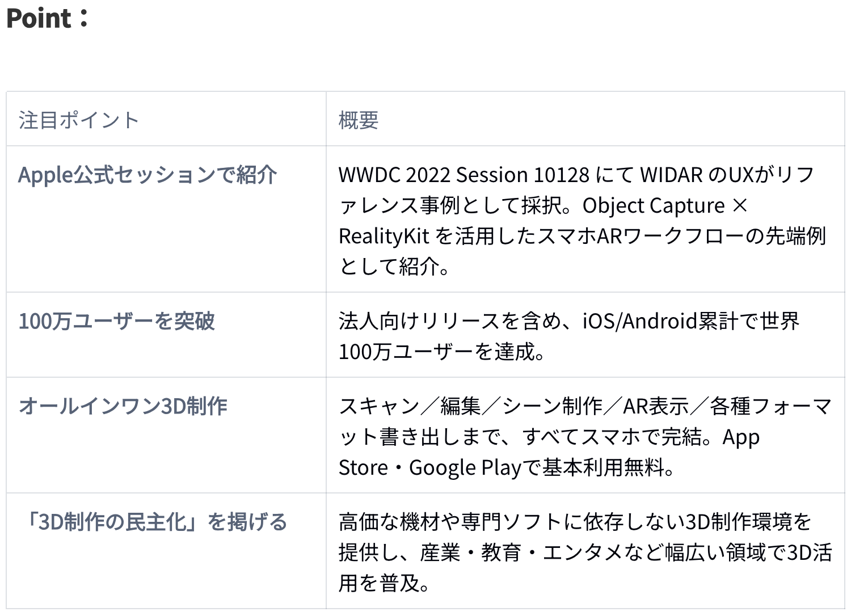This screenshot has height=616, width=851.
Task: Click the word "WIDAR" in first row
Action: (671, 175)
